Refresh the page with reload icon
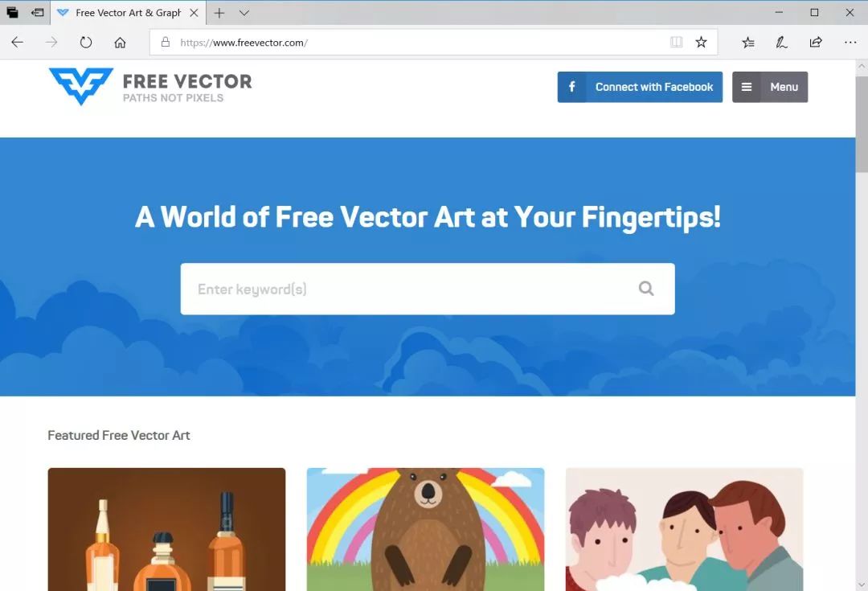 [86, 42]
